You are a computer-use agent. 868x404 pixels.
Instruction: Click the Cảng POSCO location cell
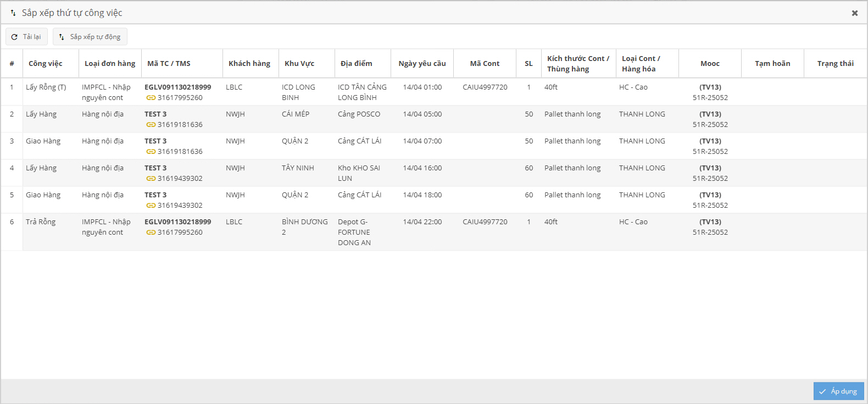(x=359, y=114)
